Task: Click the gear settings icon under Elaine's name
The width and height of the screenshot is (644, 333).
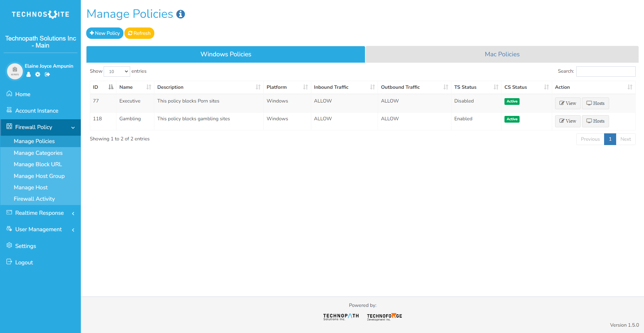Action: tap(38, 74)
